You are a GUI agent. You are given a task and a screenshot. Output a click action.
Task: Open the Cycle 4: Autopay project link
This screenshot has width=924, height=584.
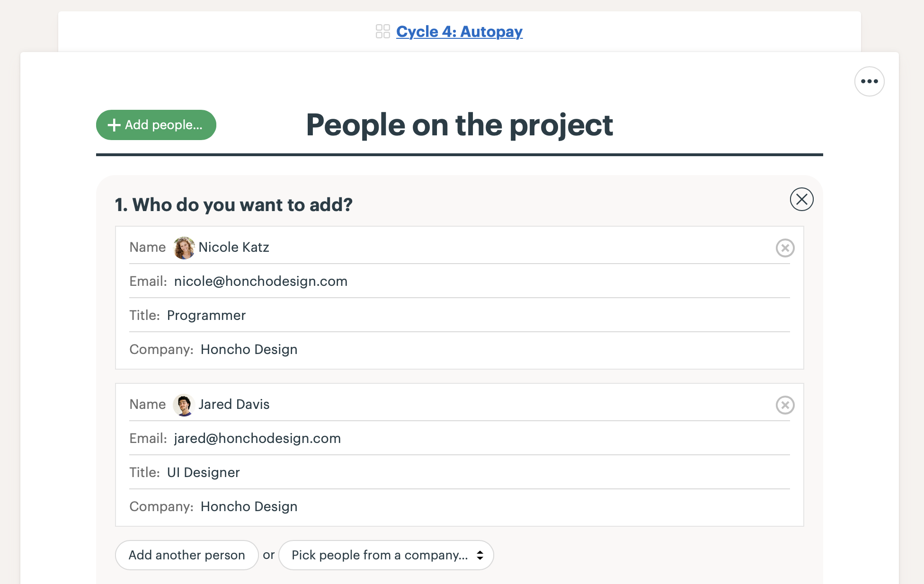pos(459,32)
